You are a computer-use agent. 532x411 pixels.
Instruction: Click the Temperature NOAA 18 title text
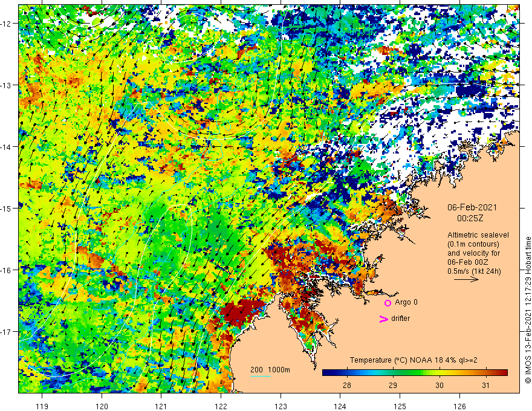414,360
